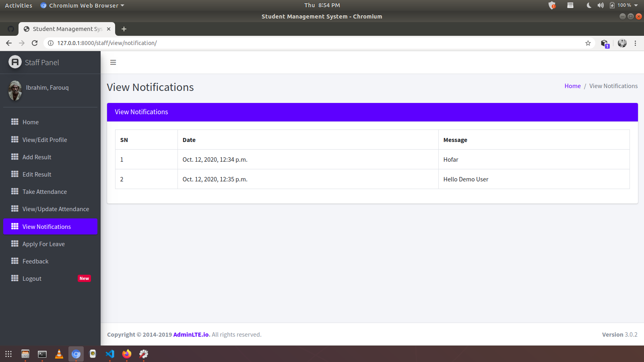The width and height of the screenshot is (644, 362).
Task: Click the date 'Oct. 12, 2020, 12:34 p.m.'
Action: click(215, 160)
